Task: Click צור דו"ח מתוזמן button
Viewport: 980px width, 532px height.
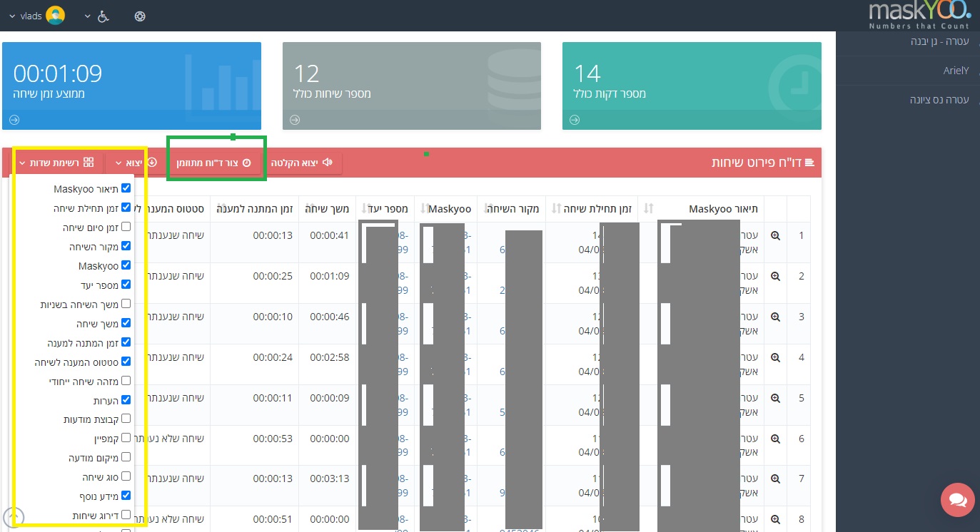Action: [214, 163]
